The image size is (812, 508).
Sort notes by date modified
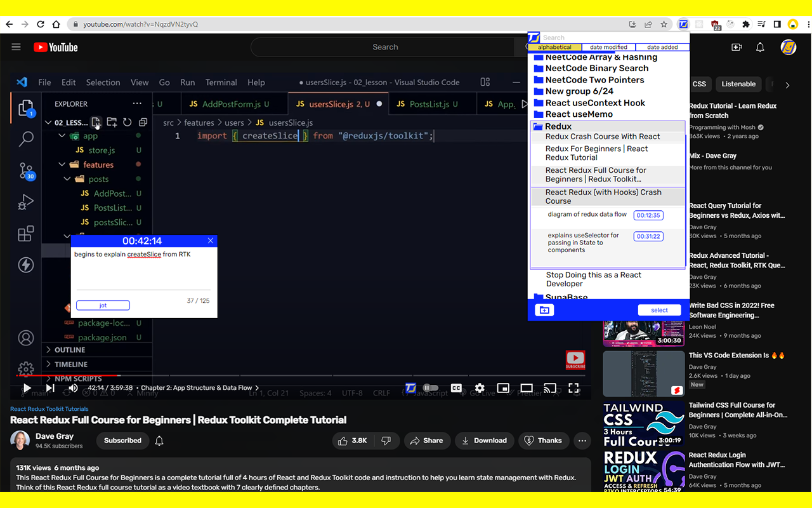coord(608,47)
